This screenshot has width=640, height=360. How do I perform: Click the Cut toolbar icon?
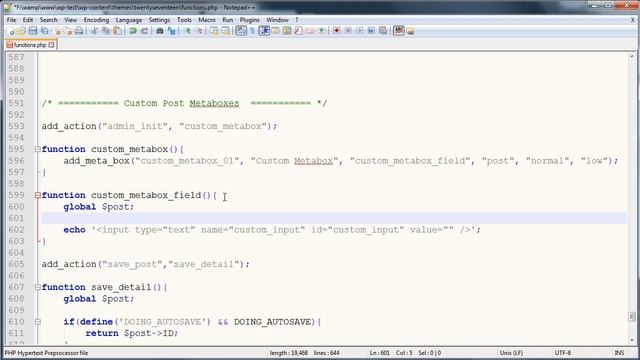pyautogui.click(x=95, y=31)
